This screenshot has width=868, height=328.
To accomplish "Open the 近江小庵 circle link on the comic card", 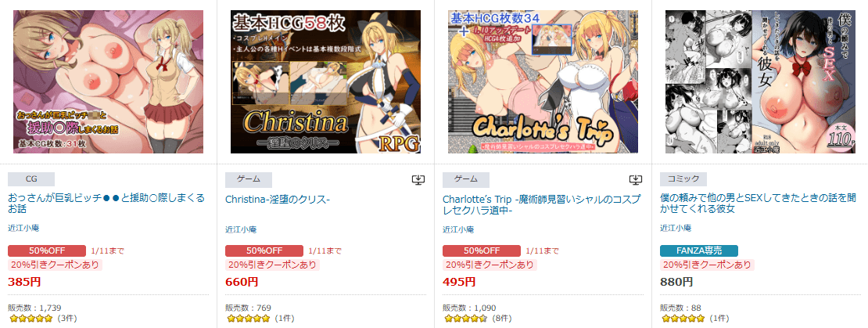I will 676,228.
